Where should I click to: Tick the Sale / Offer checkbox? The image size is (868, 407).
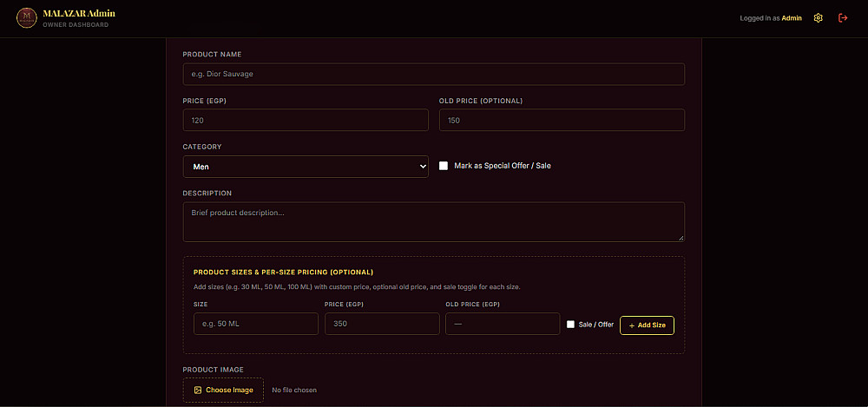(571, 325)
